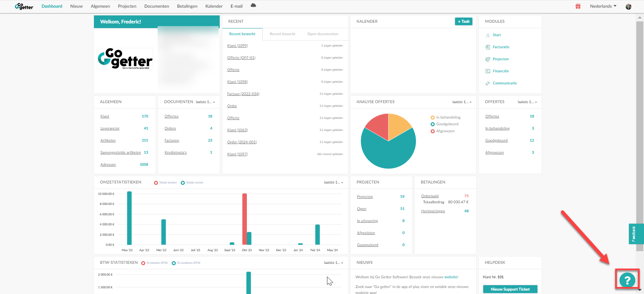Toggle Te vorderen BTW legend
This screenshot has width=644, height=294.
(186, 263)
